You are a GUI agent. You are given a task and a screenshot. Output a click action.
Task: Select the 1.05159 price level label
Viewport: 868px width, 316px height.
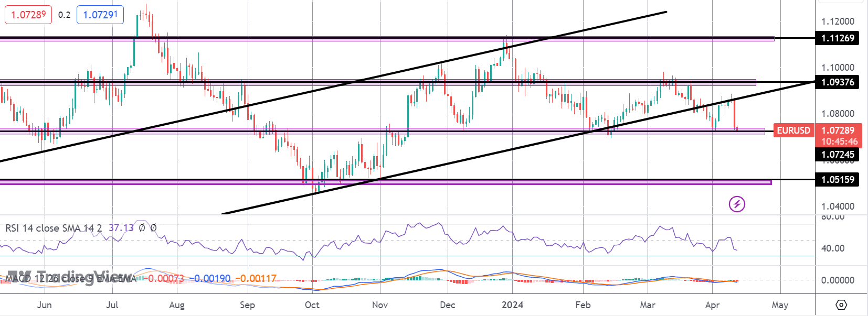[837, 179]
